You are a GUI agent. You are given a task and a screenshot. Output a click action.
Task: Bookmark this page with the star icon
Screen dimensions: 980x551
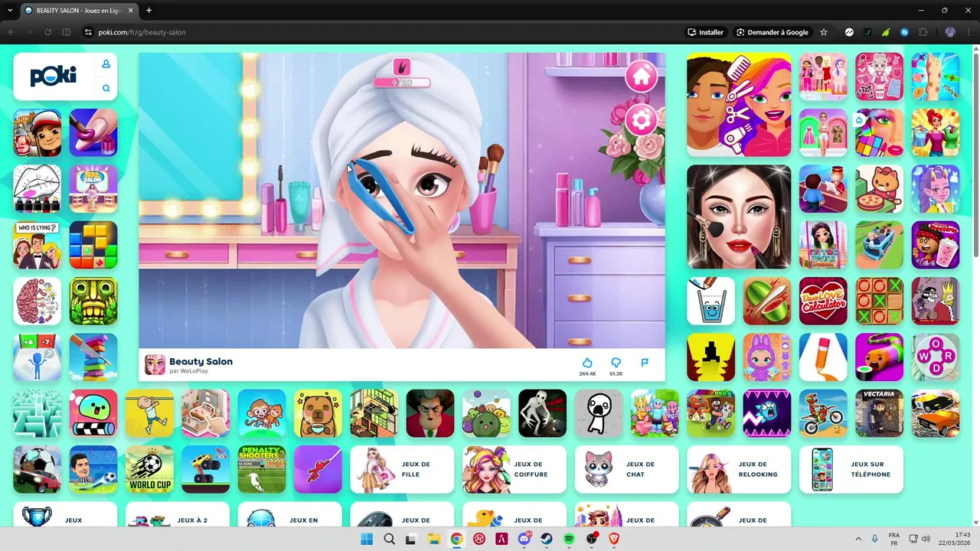click(x=824, y=32)
